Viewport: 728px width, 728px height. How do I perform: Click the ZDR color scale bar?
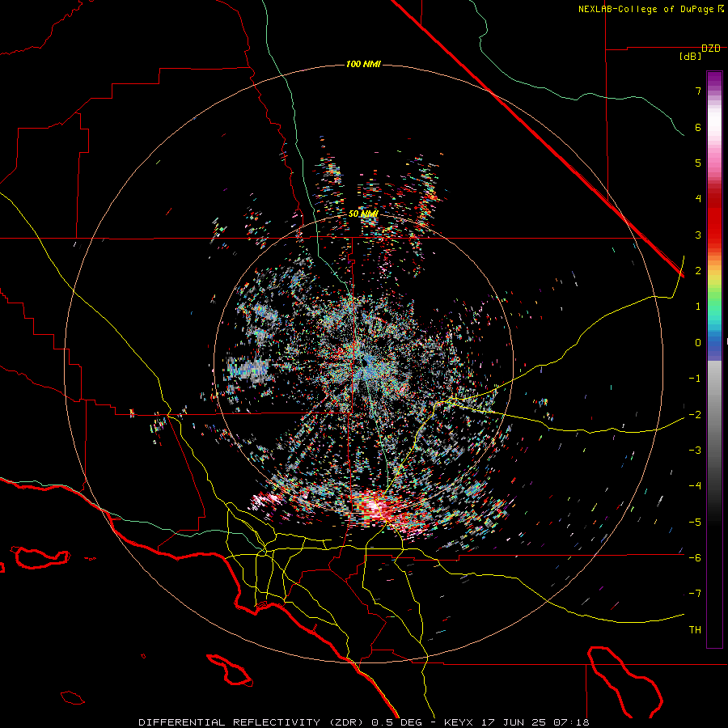[x=714, y=359]
